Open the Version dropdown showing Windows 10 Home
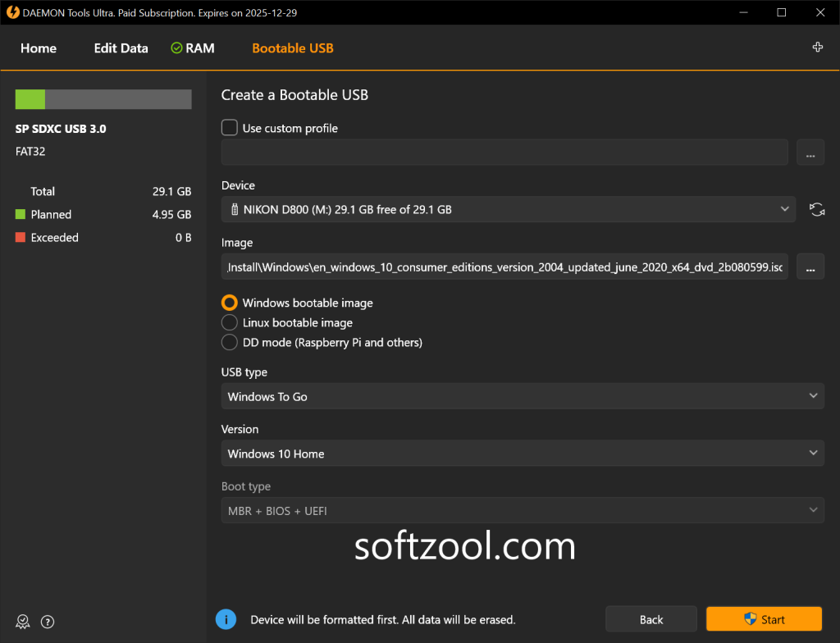 click(x=523, y=454)
